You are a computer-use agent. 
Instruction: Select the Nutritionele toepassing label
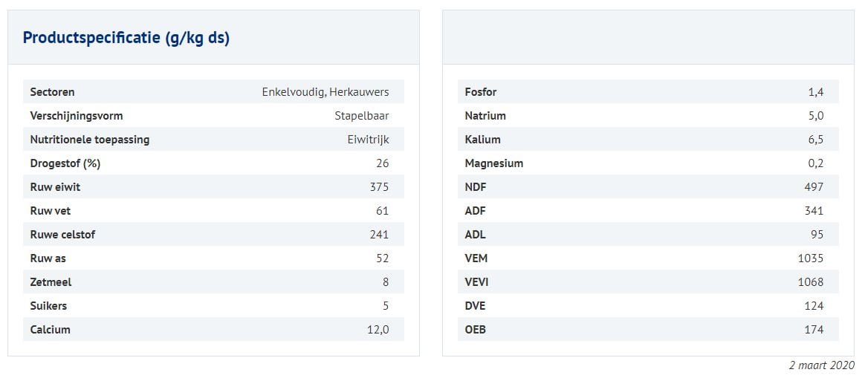pos(89,140)
